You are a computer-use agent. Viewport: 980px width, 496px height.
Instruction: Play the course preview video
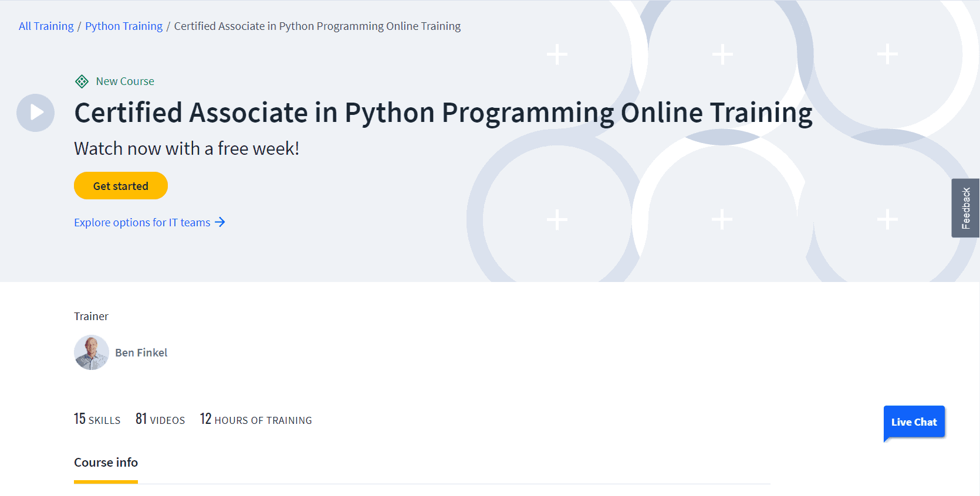(35, 113)
